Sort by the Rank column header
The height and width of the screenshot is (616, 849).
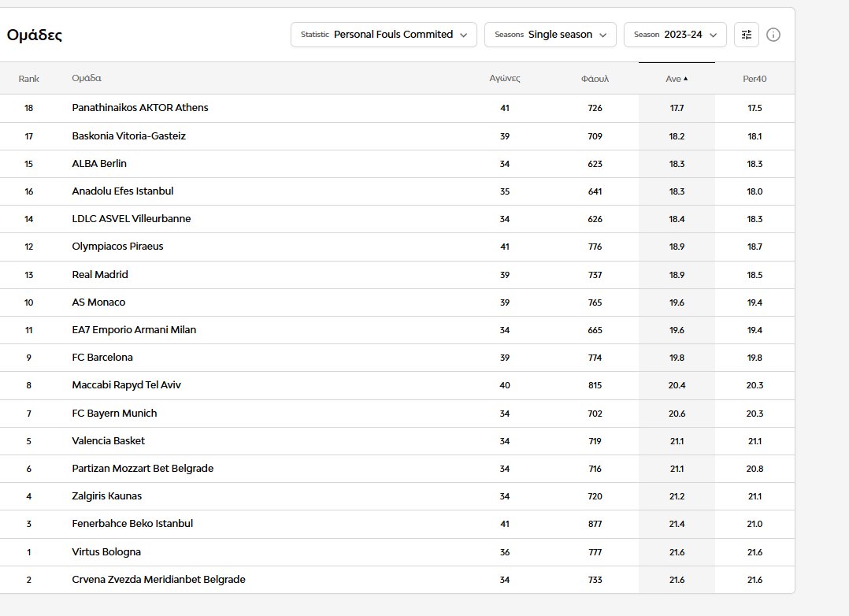click(x=28, y=79)
